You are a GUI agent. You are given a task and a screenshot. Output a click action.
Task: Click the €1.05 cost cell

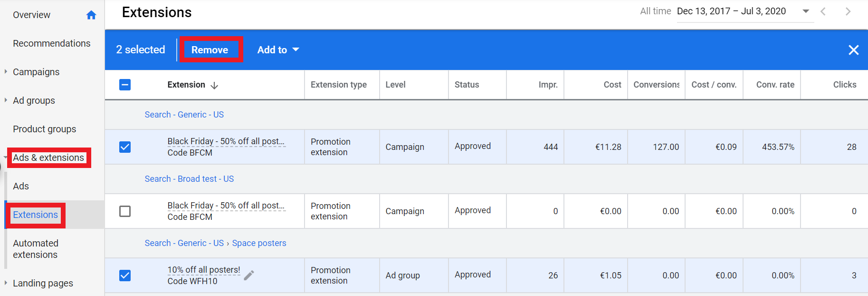[x=610, y=276]
